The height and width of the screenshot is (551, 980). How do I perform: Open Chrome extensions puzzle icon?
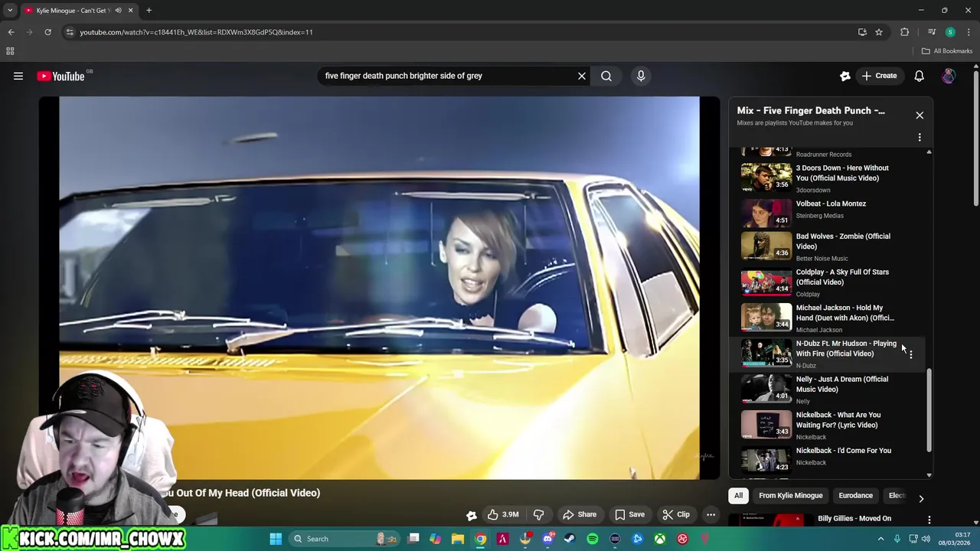905,32
